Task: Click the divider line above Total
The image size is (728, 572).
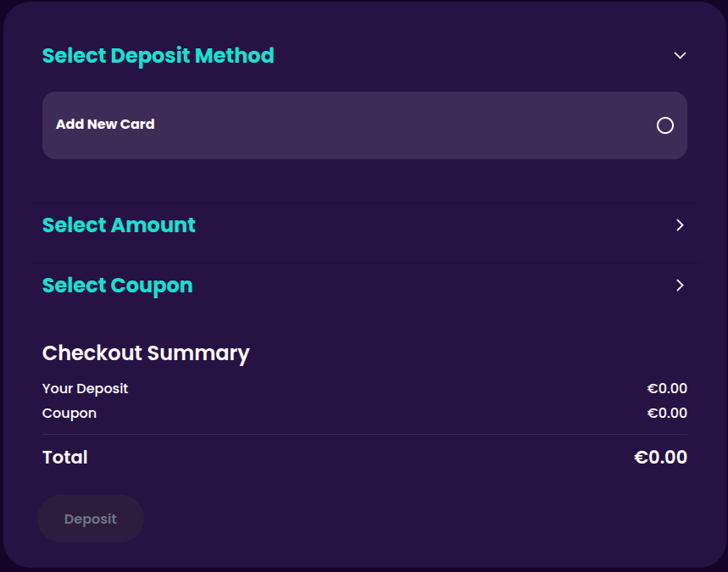Action: [x=364, y=435]
